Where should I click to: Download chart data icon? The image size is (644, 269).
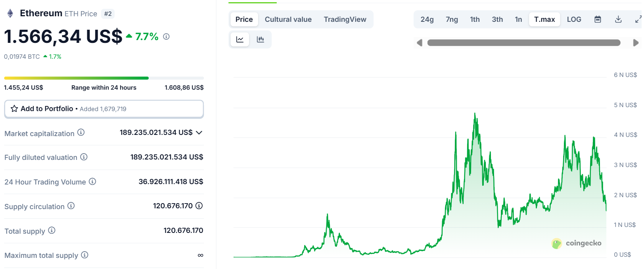[618, 19]
